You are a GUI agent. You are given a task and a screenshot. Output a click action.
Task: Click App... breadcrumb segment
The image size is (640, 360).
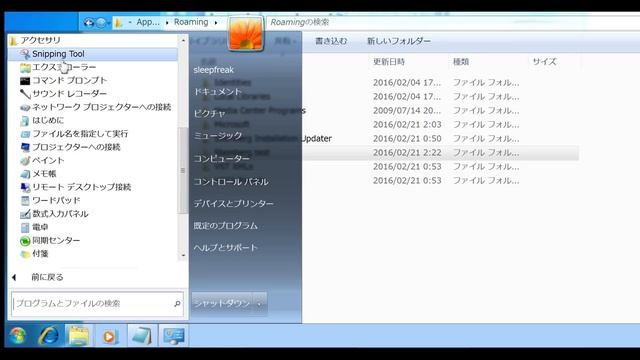click(x=148, y=22)
